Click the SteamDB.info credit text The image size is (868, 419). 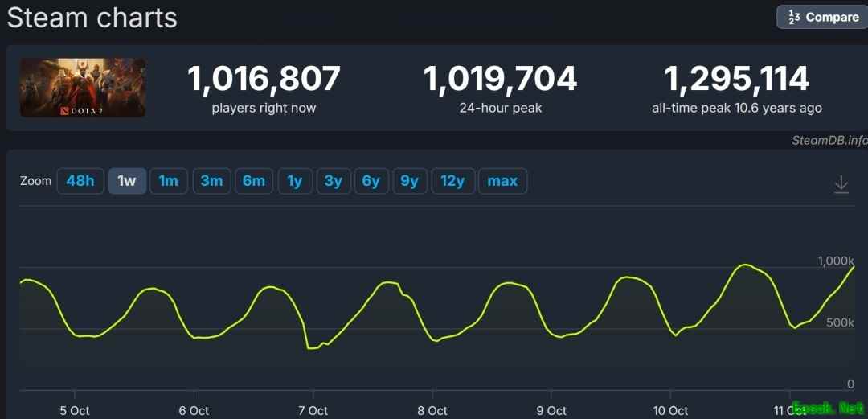point(829,140)
